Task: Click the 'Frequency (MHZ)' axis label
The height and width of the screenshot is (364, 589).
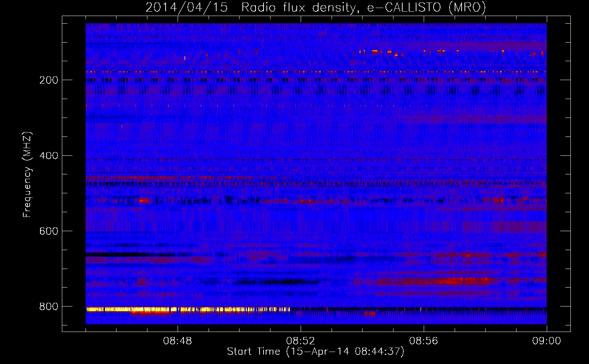Action: 27,174
